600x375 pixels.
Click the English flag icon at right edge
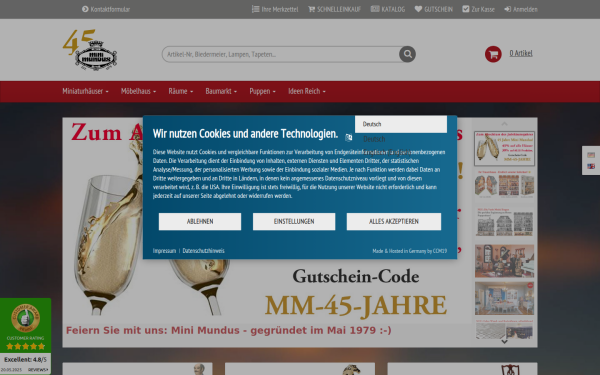coord(591,166)
